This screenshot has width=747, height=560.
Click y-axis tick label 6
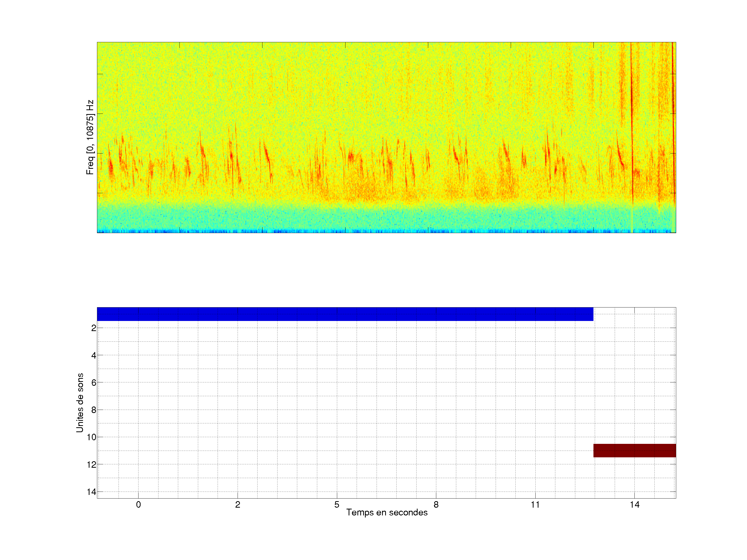tap(94, 383)
